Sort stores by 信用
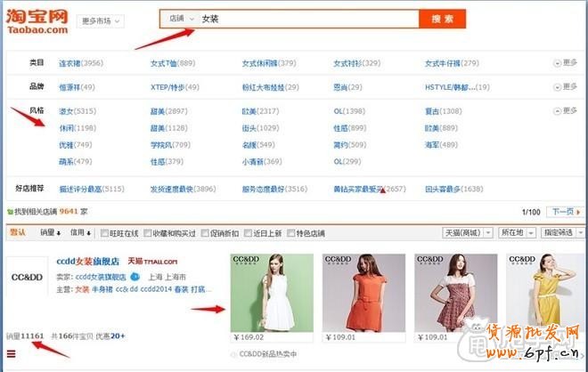This screenshot has height=372, width=588. 80,232
